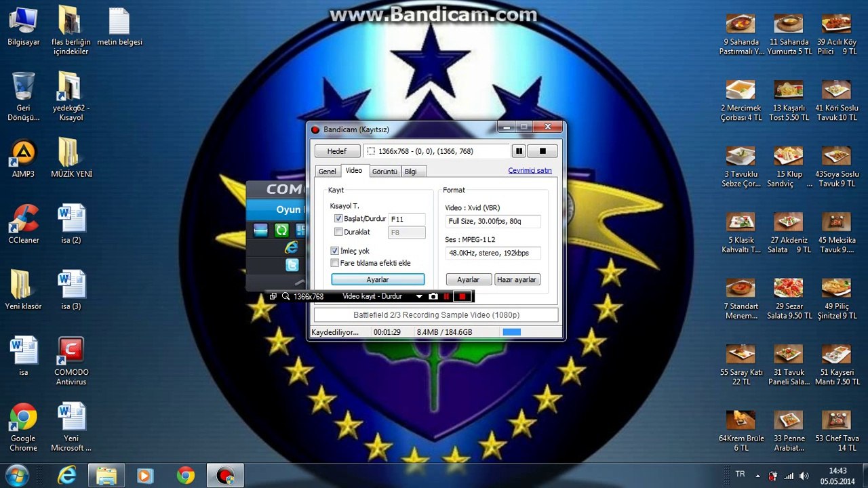Open Chrome from the taskbar
The width and height of the screenshot is (868, 488).
pyautogui.click(x=185, y=476)
